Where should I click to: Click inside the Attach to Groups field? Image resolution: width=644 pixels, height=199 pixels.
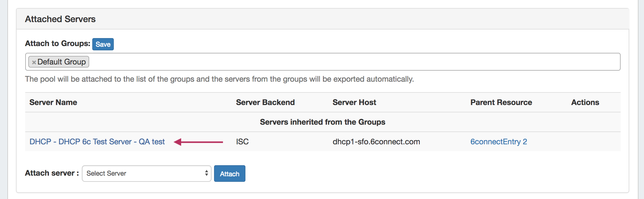(x=338, y=62)
